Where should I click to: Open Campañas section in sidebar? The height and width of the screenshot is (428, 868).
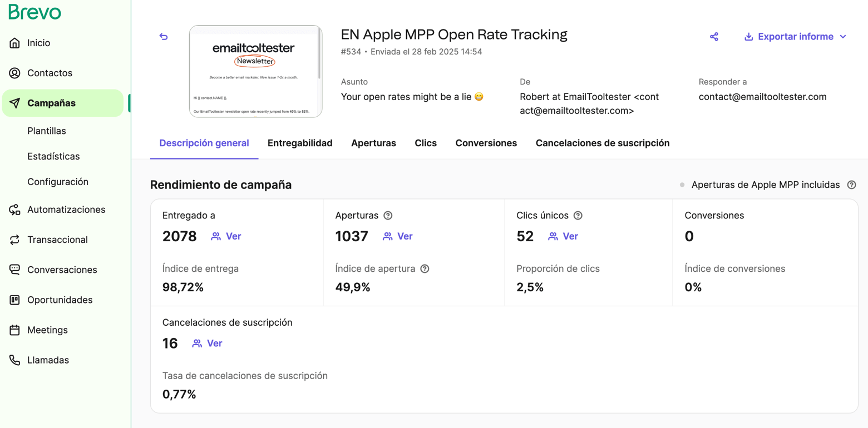(x=63, y=103)
